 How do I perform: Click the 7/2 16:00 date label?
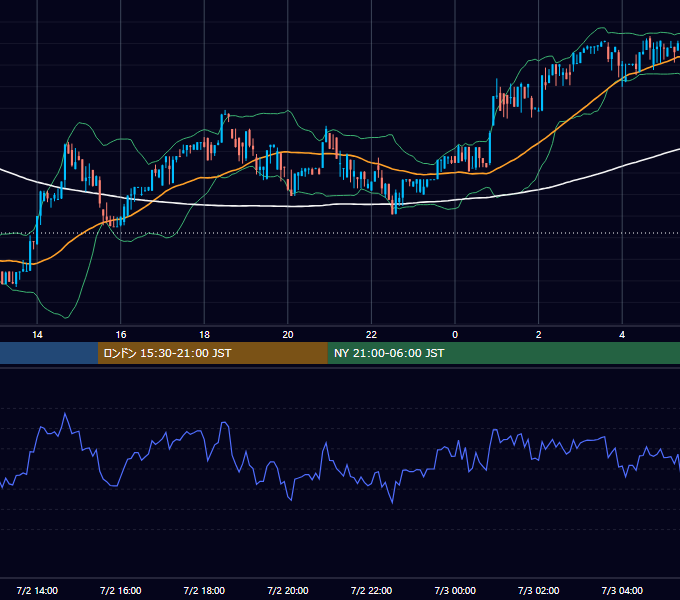pyautogui.click(x=121, y=590)
